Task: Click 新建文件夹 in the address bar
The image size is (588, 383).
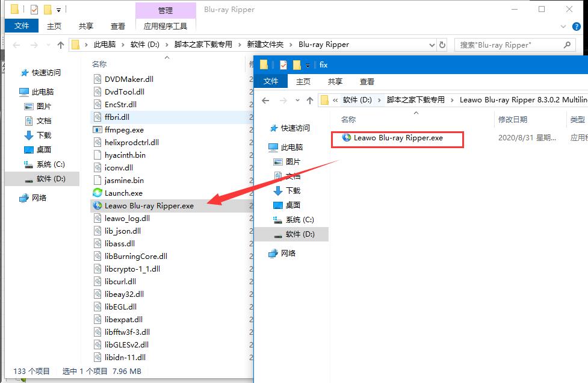Action: pyautogui.click(x=265, y=45)
